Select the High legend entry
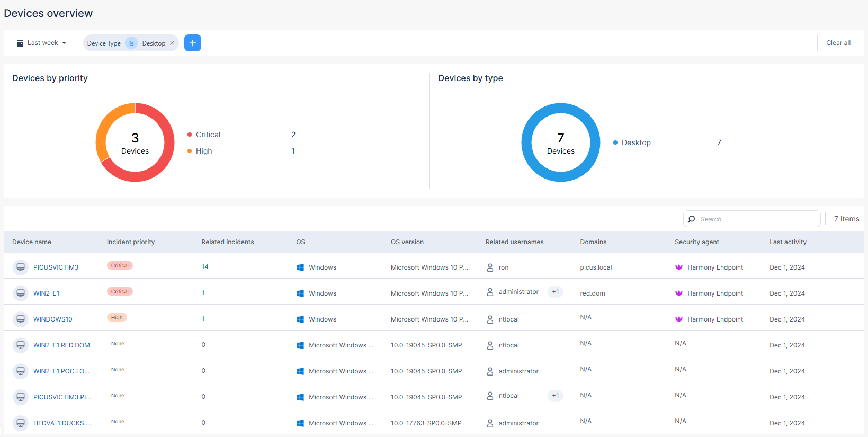The image size is (868, 437). tap(203, 151)
